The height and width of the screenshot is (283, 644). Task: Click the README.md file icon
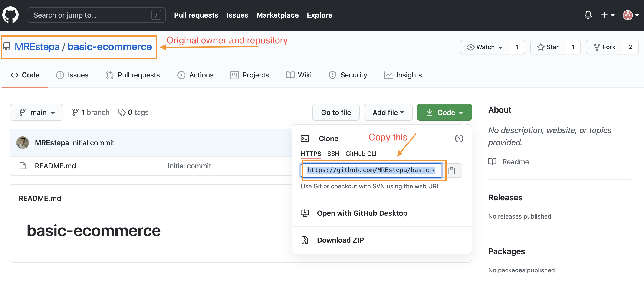[23, 166]
